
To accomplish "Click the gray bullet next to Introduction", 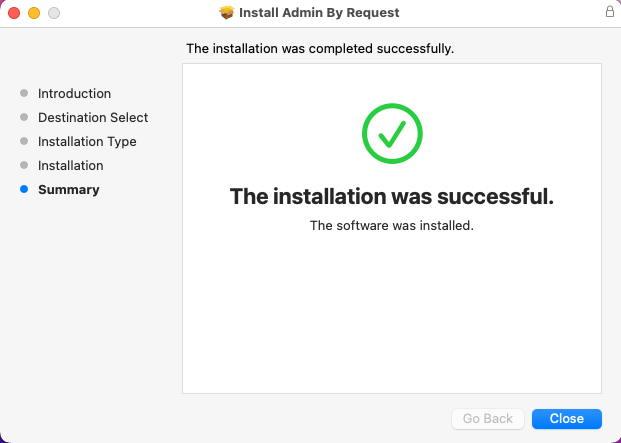I will pyautogui.click(x=24, y=93).
